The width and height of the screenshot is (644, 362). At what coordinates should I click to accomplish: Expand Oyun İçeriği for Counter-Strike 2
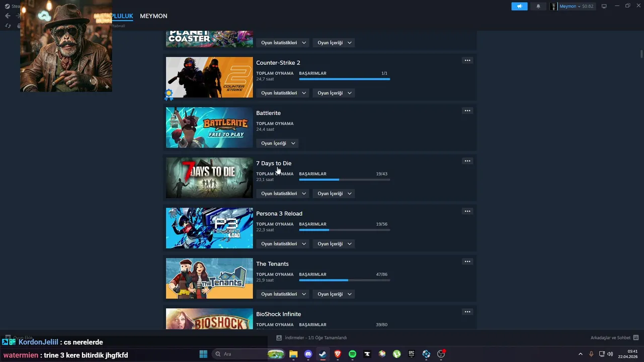(335, 93)
